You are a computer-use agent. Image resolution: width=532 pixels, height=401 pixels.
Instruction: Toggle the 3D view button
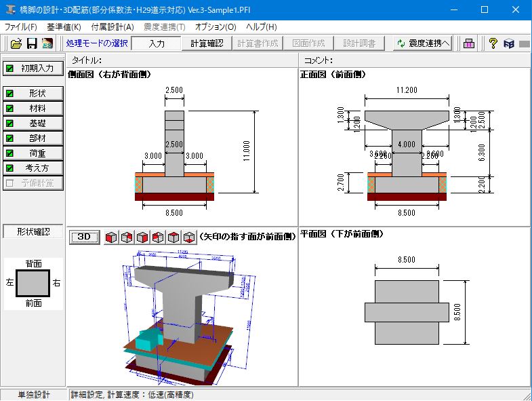(84, 237)
